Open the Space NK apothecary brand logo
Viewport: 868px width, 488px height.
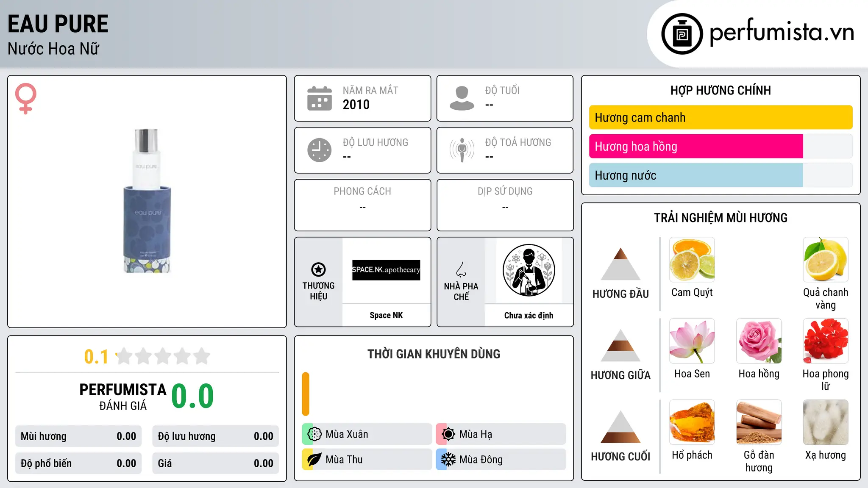click(386, 270)
